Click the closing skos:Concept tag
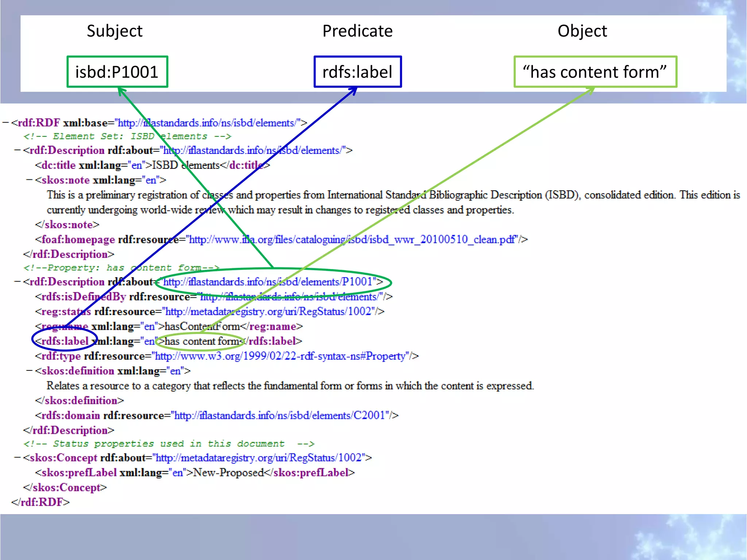 (x=65, y=487)
